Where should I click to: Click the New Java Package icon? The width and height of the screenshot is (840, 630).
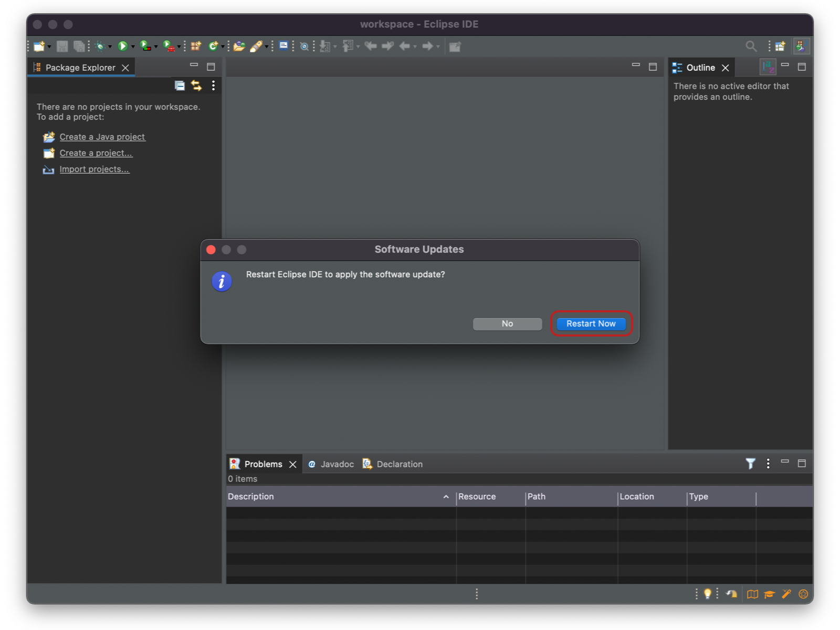pyautogui.click(x=196, y=46)
